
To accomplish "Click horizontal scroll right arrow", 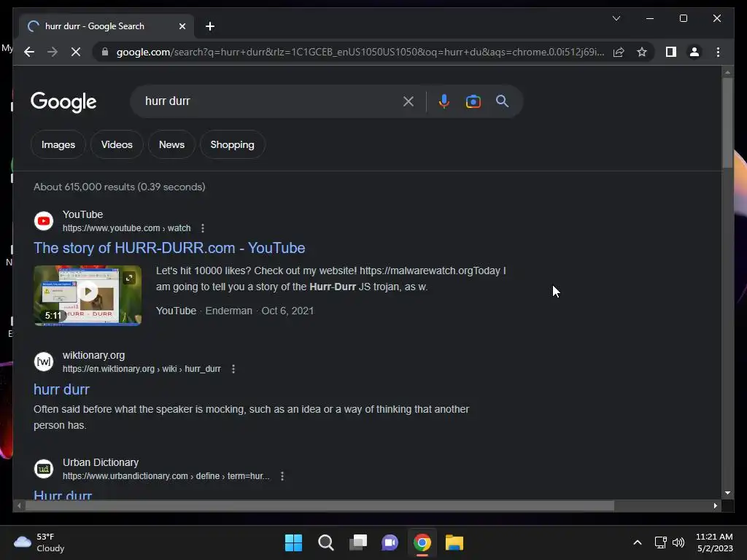I will coord(715,506).
